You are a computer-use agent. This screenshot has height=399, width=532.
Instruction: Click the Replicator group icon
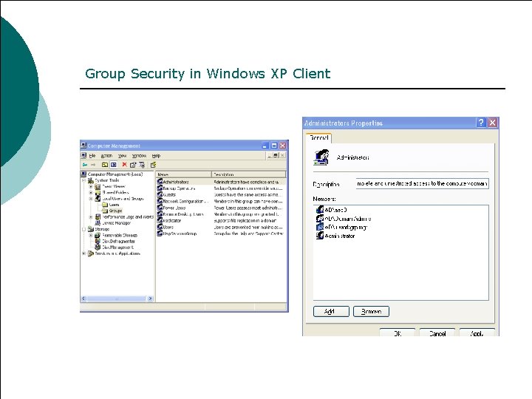[160, 220]
